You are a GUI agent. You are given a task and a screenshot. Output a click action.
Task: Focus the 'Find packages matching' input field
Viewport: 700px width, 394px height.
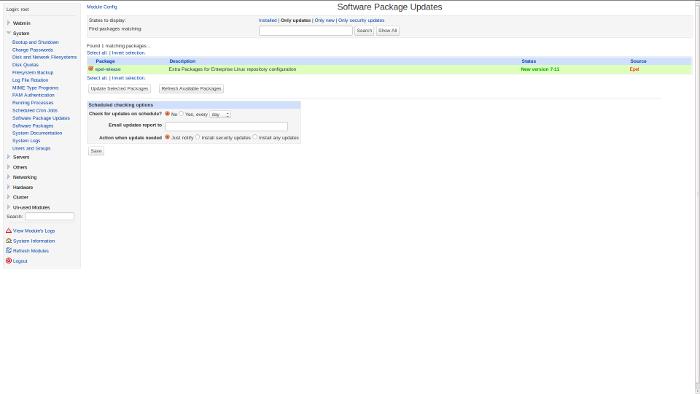[x=306, y=30]
